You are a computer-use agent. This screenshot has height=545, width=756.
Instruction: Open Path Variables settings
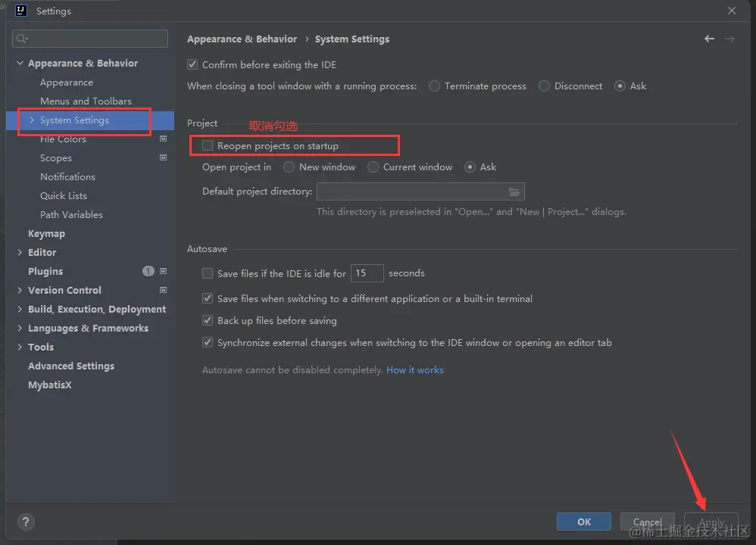tap(71, 214)
